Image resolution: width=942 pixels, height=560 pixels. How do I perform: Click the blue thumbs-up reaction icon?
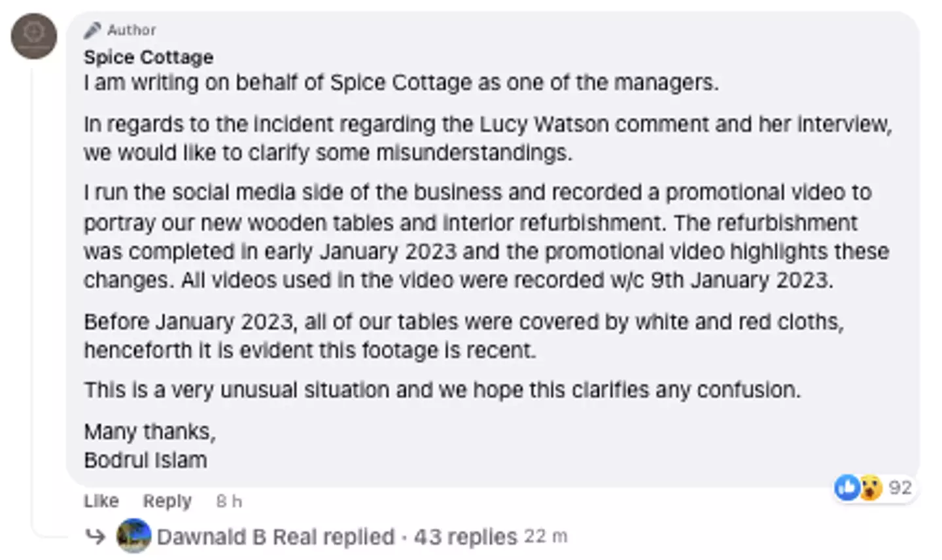click(x=847, y=487)
